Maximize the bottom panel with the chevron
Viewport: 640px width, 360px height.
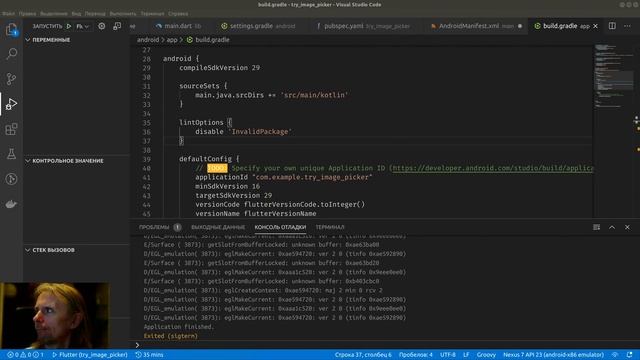pyautogui.click(x=612, y=227)
